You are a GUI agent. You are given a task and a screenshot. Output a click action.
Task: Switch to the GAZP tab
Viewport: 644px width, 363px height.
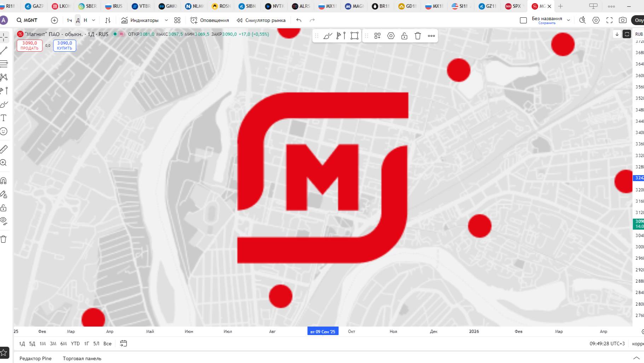coord(34,6)
